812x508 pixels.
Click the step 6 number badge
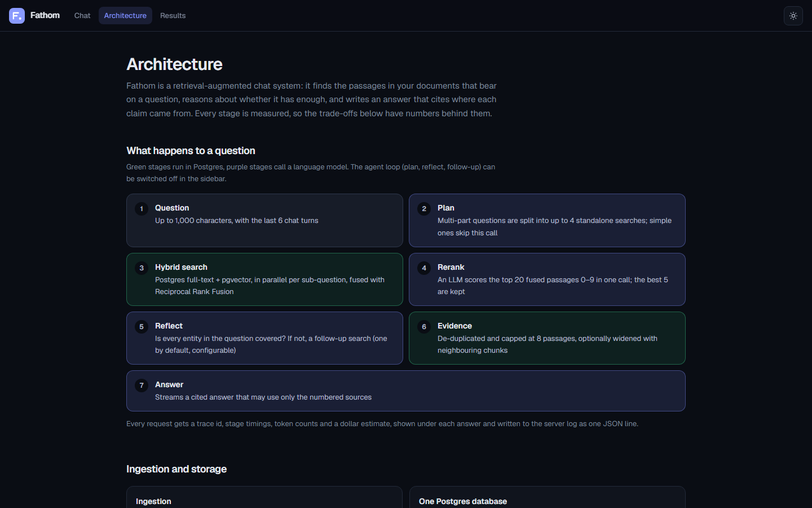pyautogui.click(x=424, y=327)
